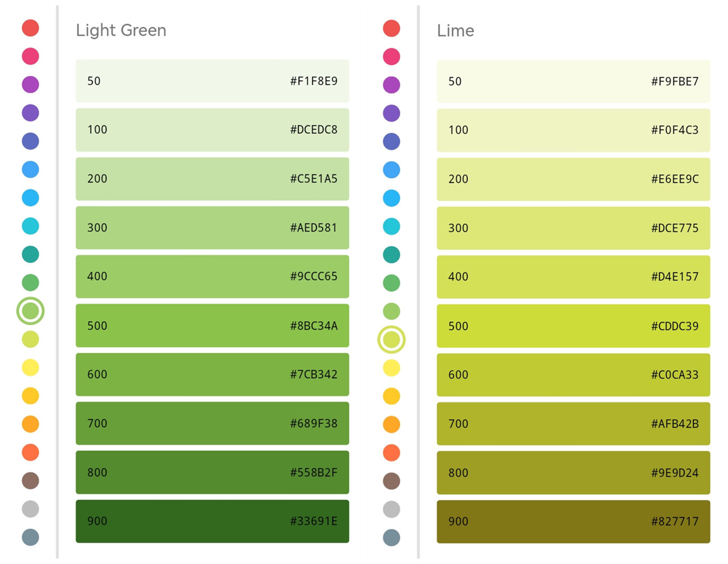
Task: Select the pink dot in the Lime panel sidebar
Action: coord(391,56)
